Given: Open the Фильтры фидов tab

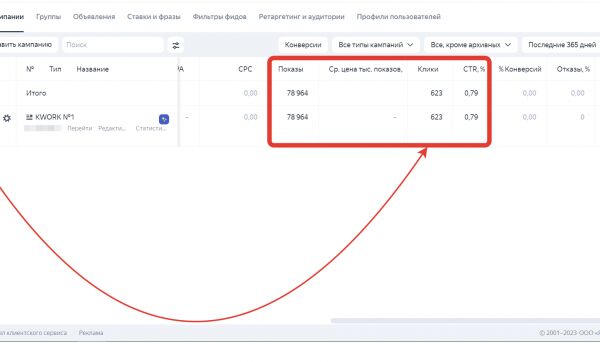Looking at the screenshot, I should tap(219, 17).
